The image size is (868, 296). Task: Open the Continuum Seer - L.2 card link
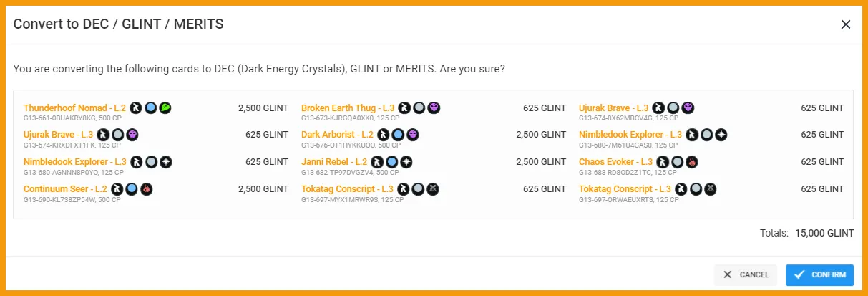tap(65, 189)
